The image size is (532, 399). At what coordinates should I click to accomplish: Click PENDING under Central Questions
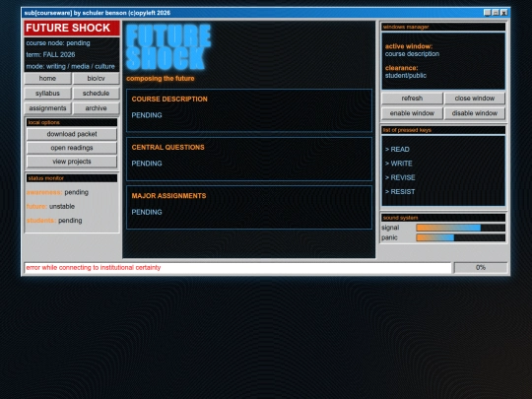(x=147, y=164)
